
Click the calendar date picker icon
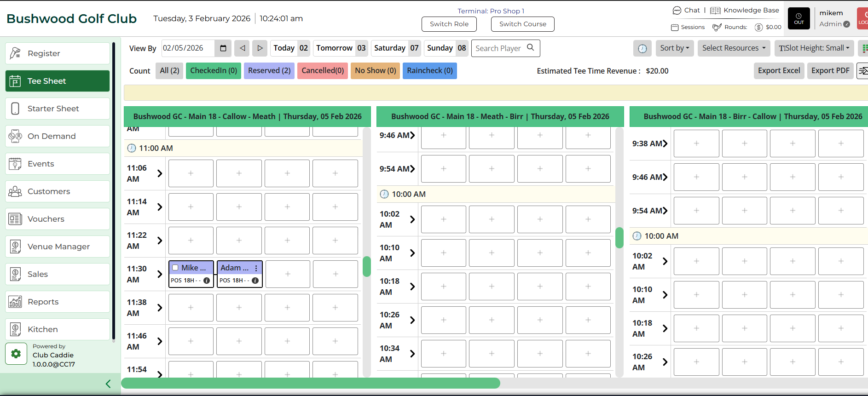(223, 48)
